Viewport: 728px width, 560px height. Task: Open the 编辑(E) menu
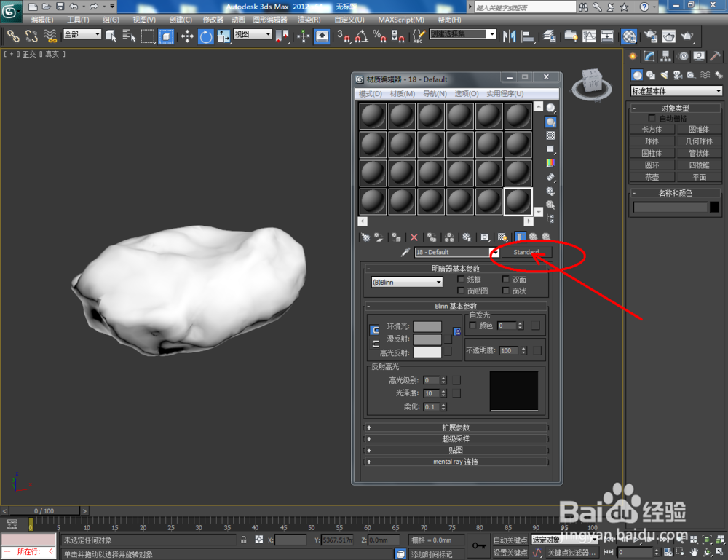pos(42,20)
